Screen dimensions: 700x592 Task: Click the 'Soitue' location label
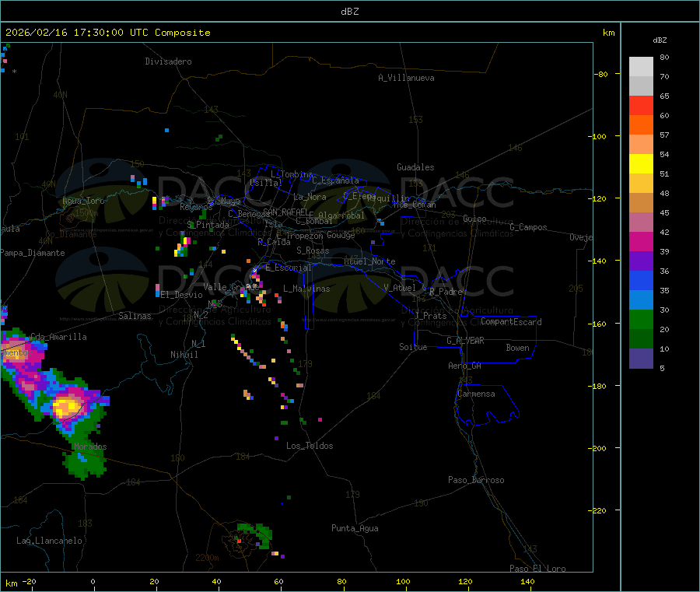click(413, 347)
